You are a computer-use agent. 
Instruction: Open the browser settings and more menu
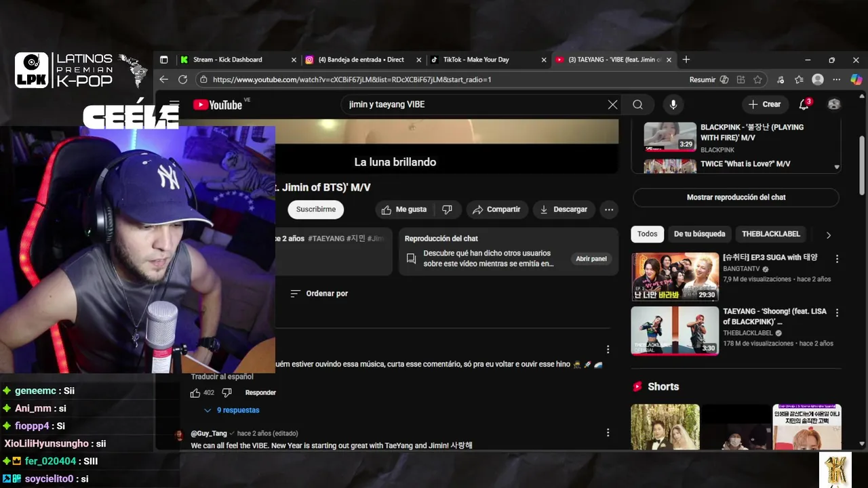coord(837,79)
